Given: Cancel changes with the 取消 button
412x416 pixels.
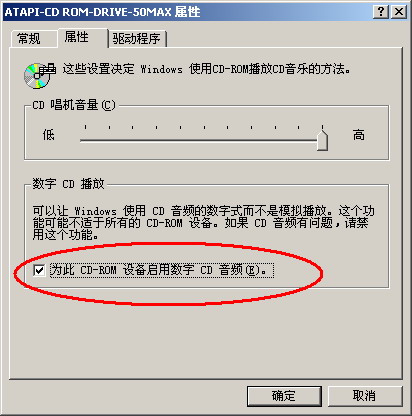Looking at the screenshot, I should click(x=365, y=396).
